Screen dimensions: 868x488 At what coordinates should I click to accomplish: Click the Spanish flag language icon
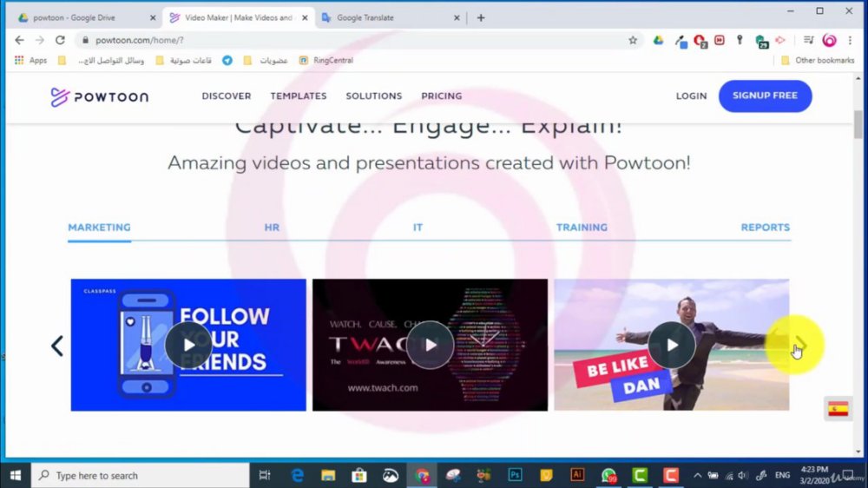tap(838, 409)
